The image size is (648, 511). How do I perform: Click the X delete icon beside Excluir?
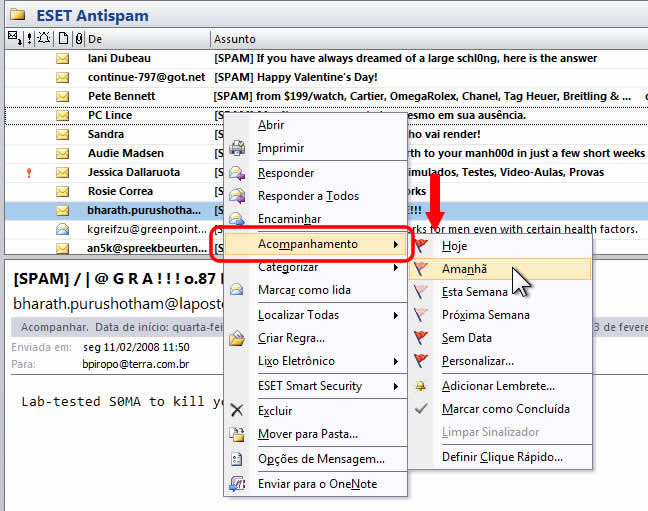[x=237, y=410]
